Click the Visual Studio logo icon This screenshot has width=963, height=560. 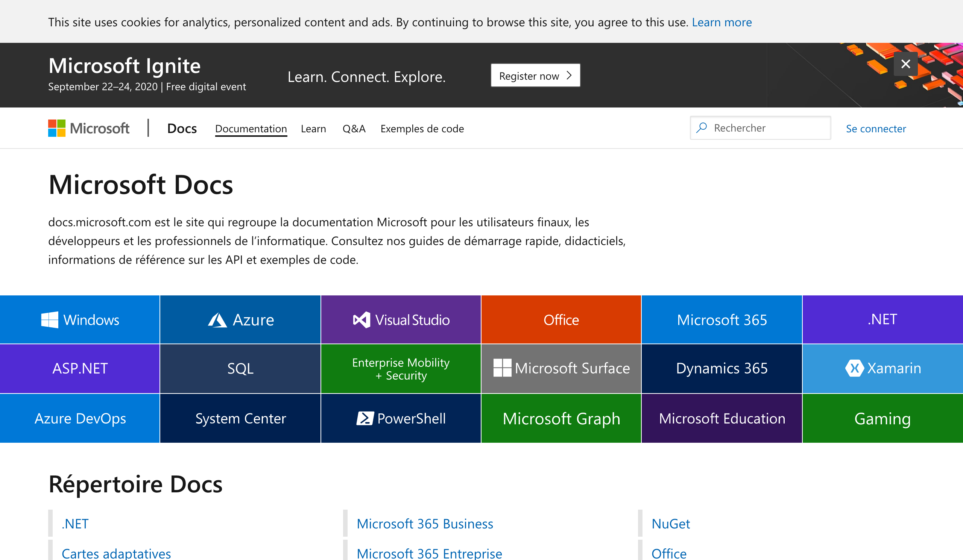(362, 320)
